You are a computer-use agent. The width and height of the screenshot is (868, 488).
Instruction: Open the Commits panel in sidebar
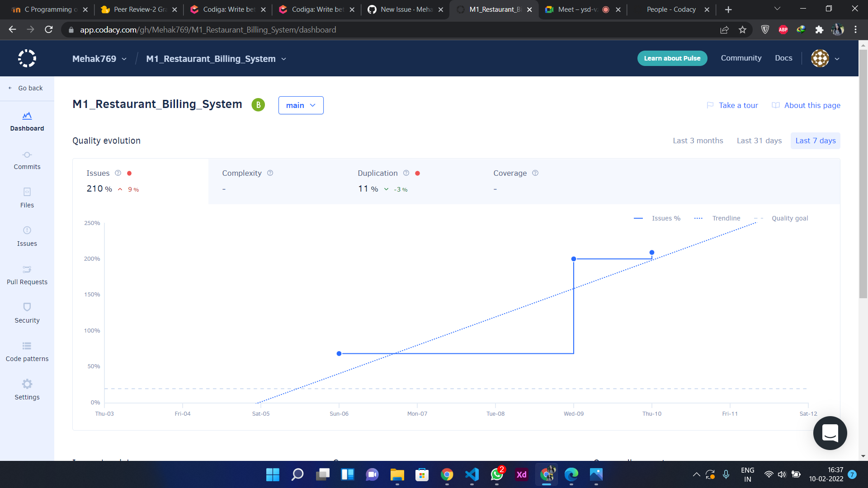click(x=27, y=160)
